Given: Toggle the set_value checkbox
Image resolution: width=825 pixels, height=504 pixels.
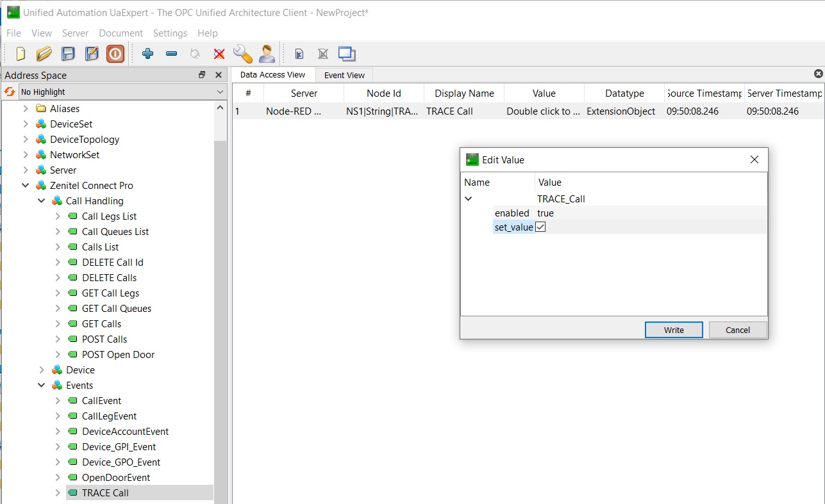Looking at the screenshot, I should tap(540, 227).
